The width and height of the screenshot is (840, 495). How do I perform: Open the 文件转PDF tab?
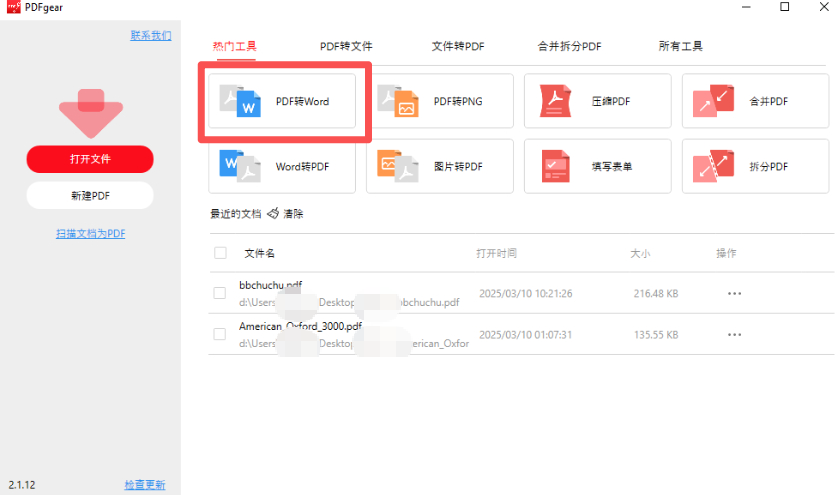[458, 46]
